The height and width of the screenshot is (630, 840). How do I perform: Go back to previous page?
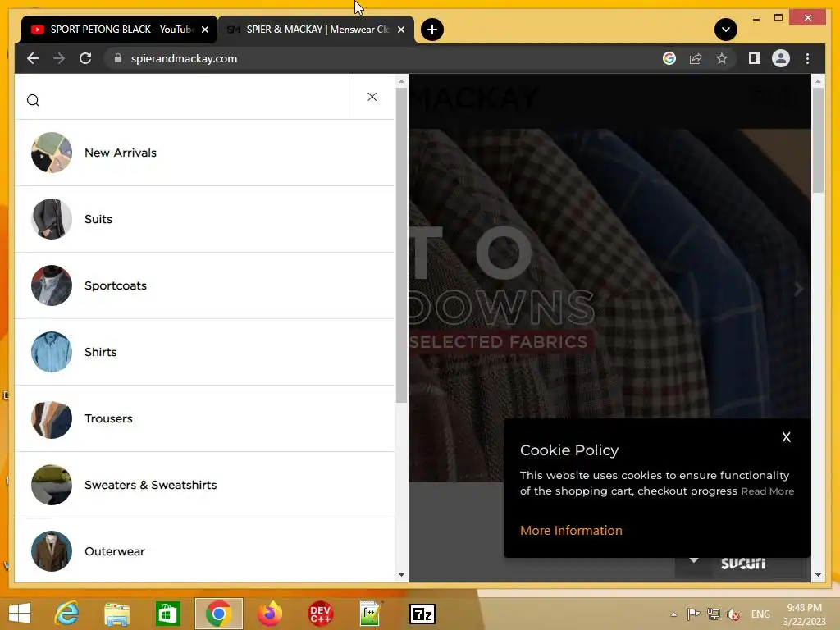click(33, 58)
